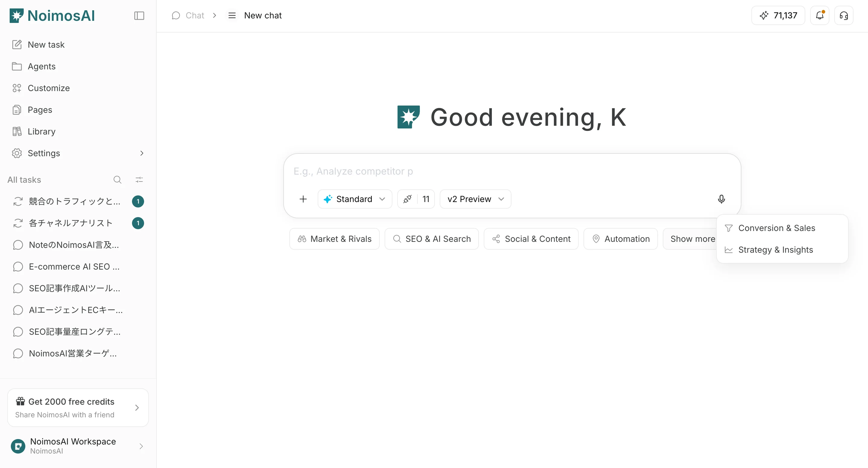Click the Settings gear icon

pos(17,153)
